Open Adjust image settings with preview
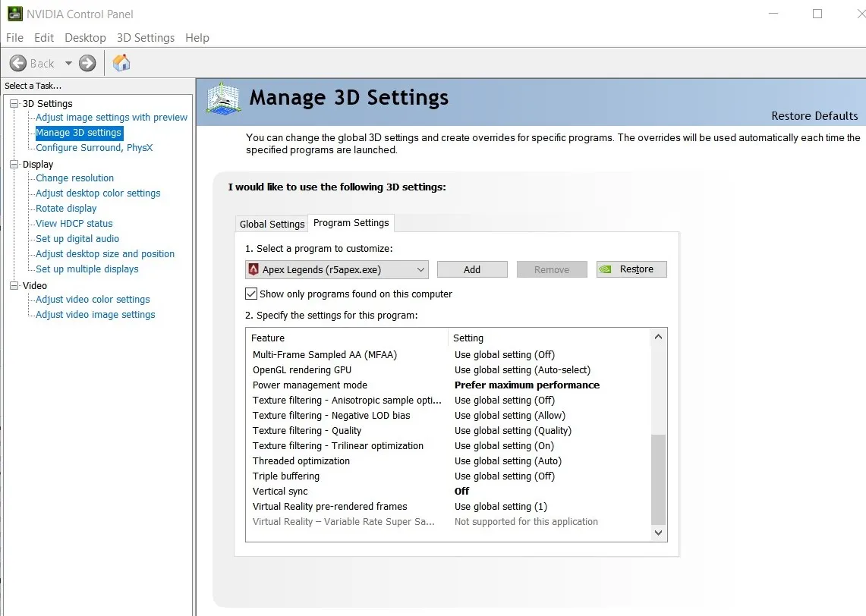Viewport: 866px width, 616px height. click(112, 118)
